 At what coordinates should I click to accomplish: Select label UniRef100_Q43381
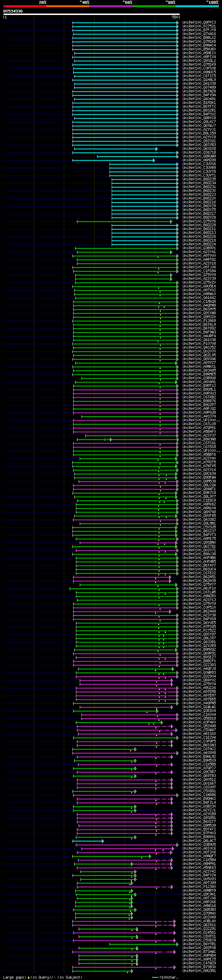point(199,642)
